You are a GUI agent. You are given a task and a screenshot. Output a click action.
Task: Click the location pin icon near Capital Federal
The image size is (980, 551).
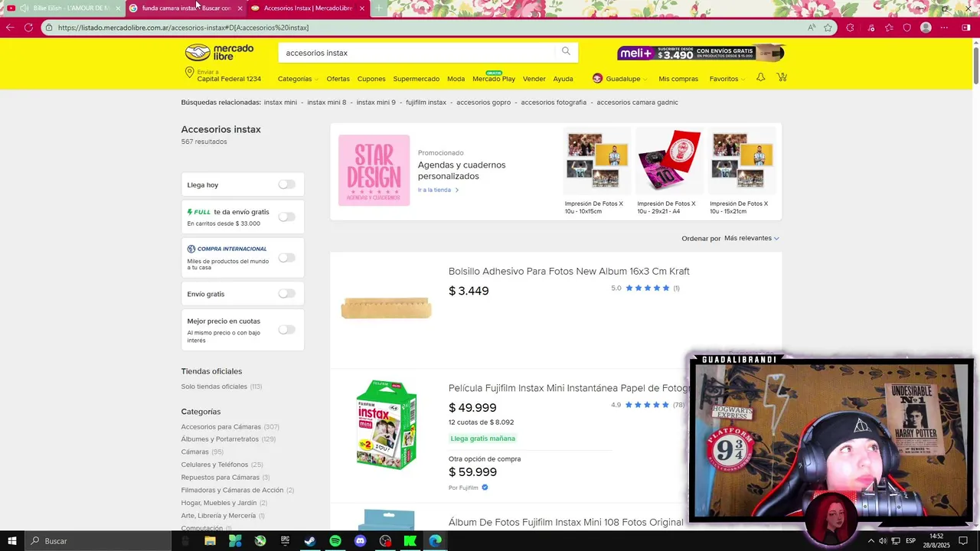(x=189, y=73)
